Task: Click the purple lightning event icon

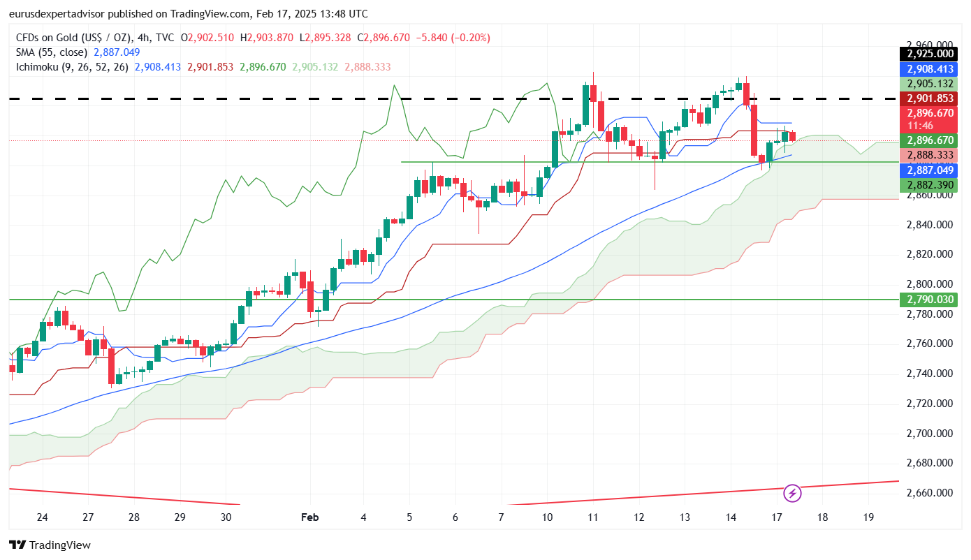Action: (793, 494)
